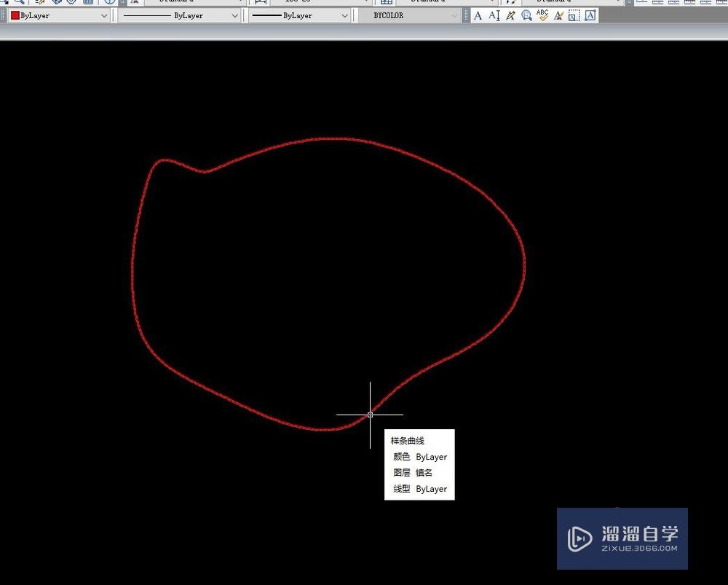Image resolution: width=728 pixels, height=585 pixels.
Task: Click the Edit Text icon
Action: click(x=510, y=15)
